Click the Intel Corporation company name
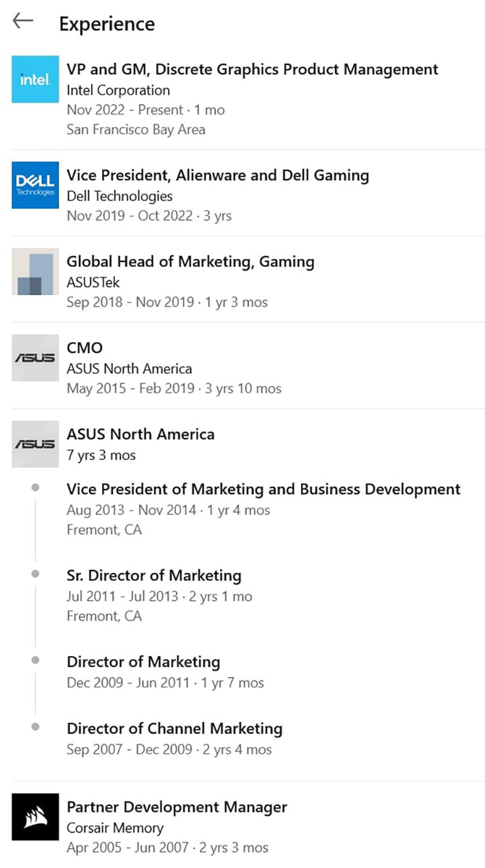This screenshot has width=485, height=868. coord(118,90)
